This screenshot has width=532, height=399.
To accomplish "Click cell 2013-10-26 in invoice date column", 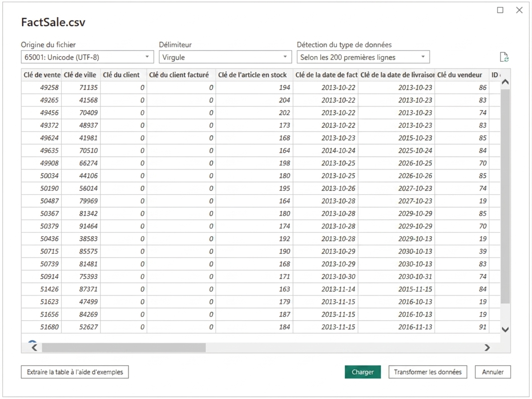I will pyautogui.click(x=325, y=188).
